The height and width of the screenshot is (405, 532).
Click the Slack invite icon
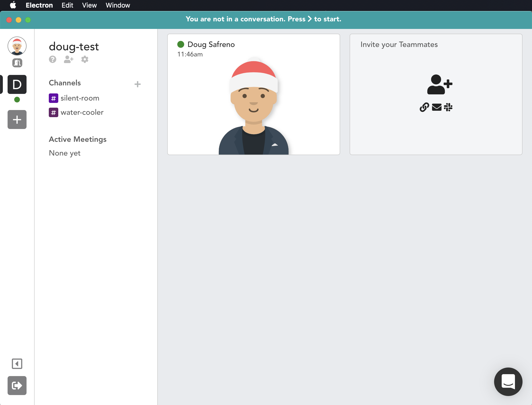tap(448, 107)
